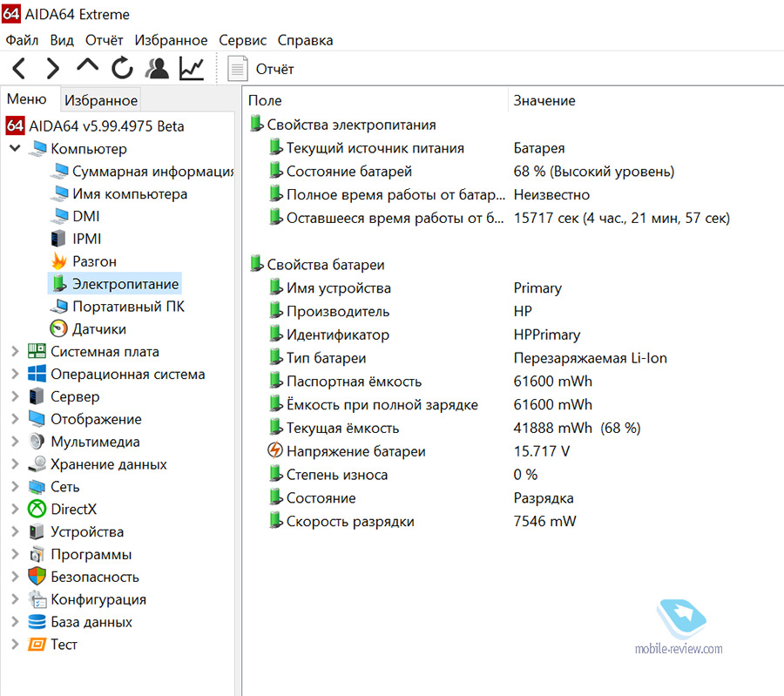Expand the Операционная система node
Viewport: 784px width, 696px height.
pyautogui.click(x=15, y=374)
